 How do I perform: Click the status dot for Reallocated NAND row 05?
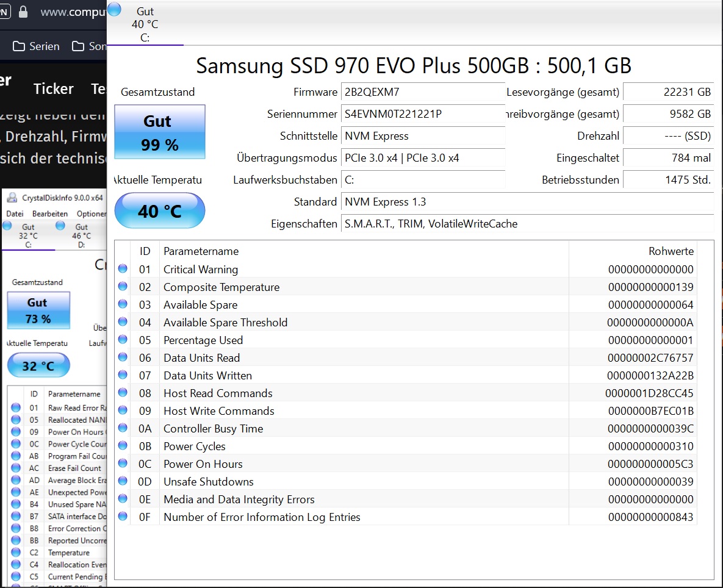click(16, 419)
